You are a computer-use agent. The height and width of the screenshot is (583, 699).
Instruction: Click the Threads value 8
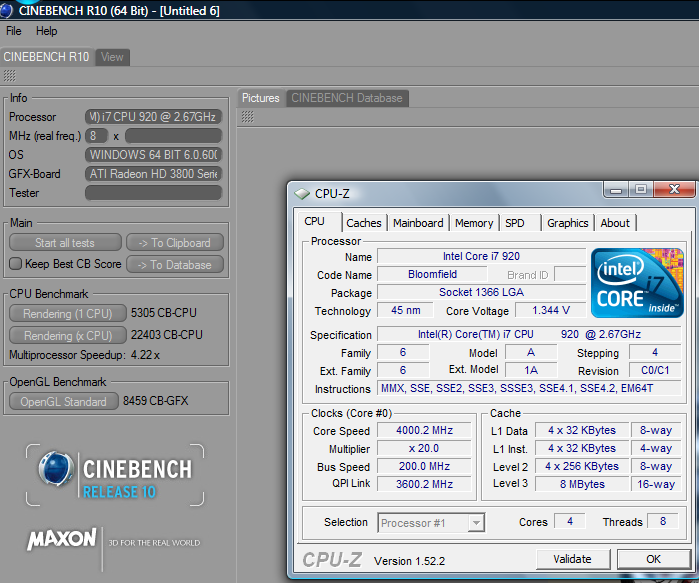click(x=663, y=521)
